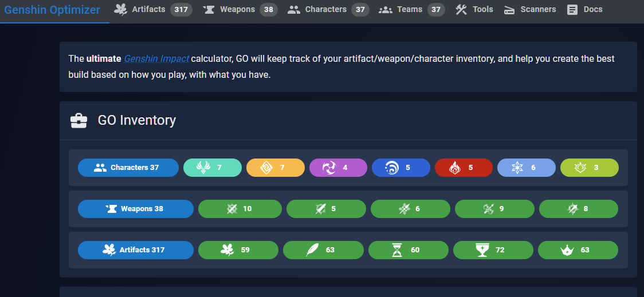Screen dimensions: 644x297
Task: Click the circlet crown chip showing 63
Action: point(578,250)
